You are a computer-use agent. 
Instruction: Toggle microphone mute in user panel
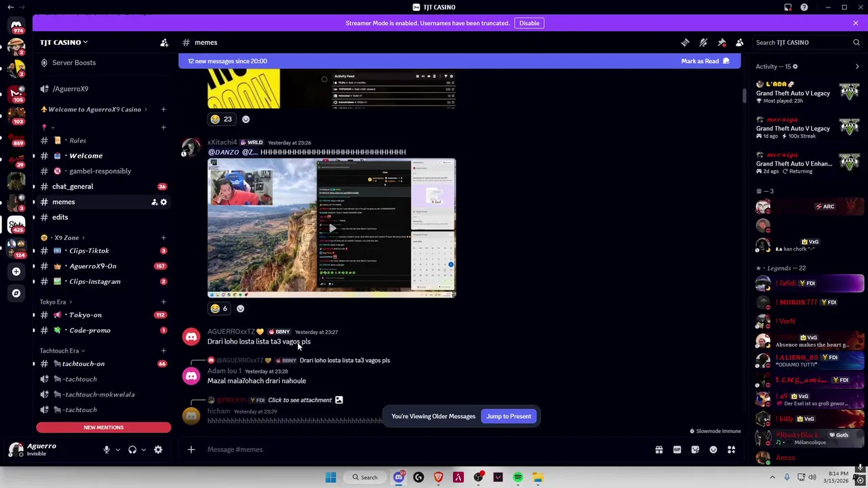[106, 449]
